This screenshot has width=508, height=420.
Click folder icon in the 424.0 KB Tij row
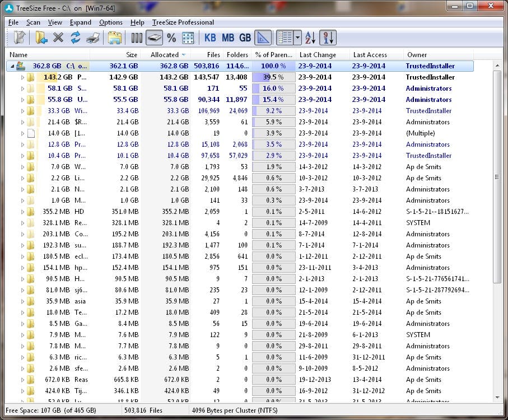[31, 391]
